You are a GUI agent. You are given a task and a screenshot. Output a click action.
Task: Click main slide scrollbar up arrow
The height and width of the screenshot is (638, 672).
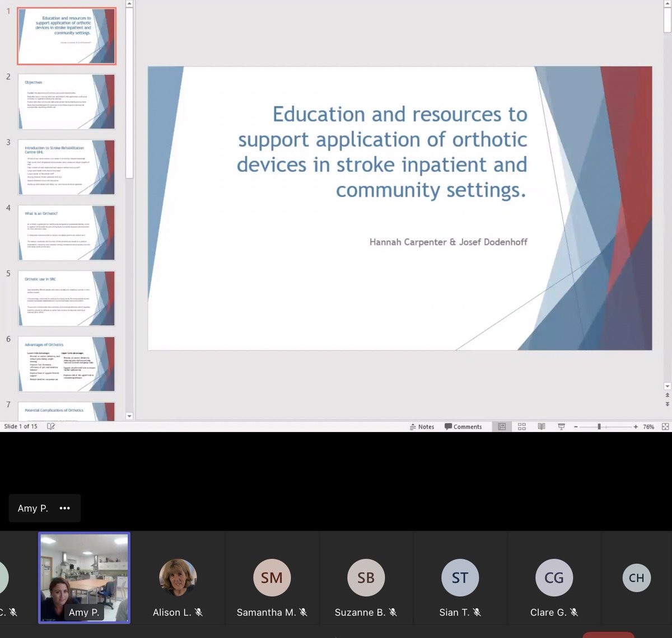pyautogui.click(x=667, y=4)
